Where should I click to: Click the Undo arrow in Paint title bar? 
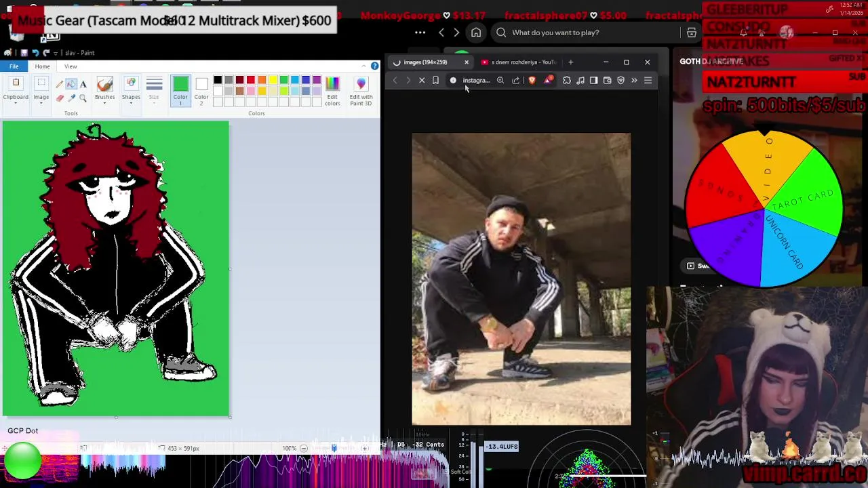[x=35, y=53]
